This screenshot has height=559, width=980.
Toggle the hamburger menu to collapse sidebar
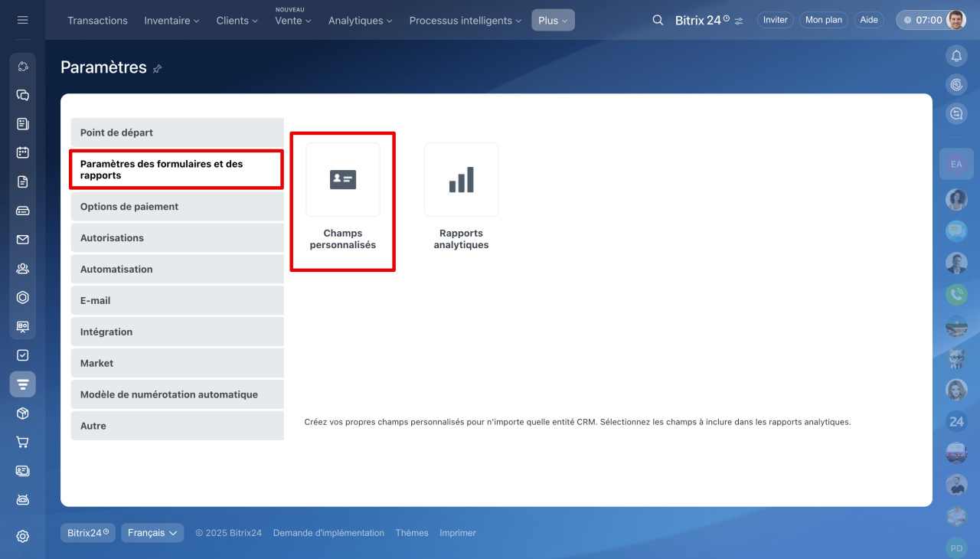coord(23,20)
